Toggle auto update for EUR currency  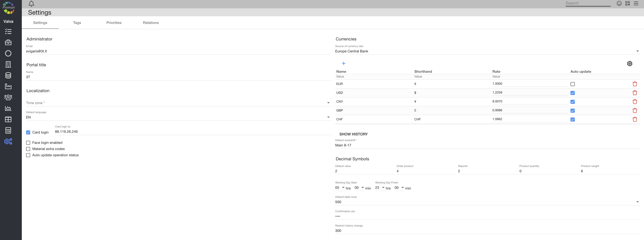pyautogui.click(x=573, y=84)
